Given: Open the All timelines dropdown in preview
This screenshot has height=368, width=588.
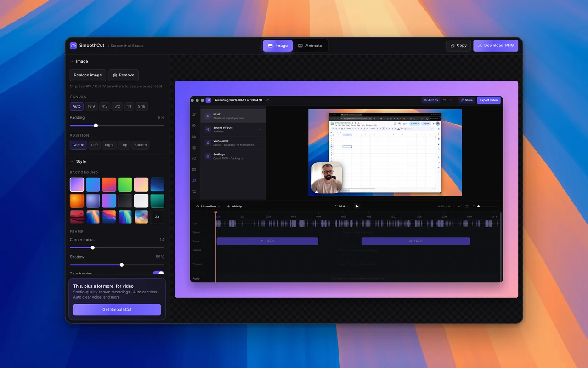Looking at the screenshot, I should coord(208,207).
